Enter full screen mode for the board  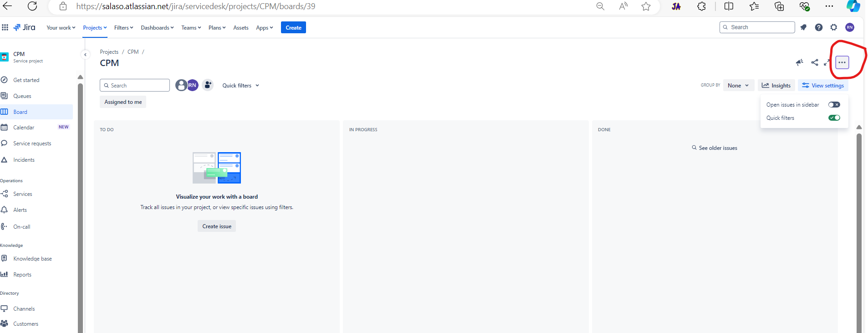click(827, 62)
